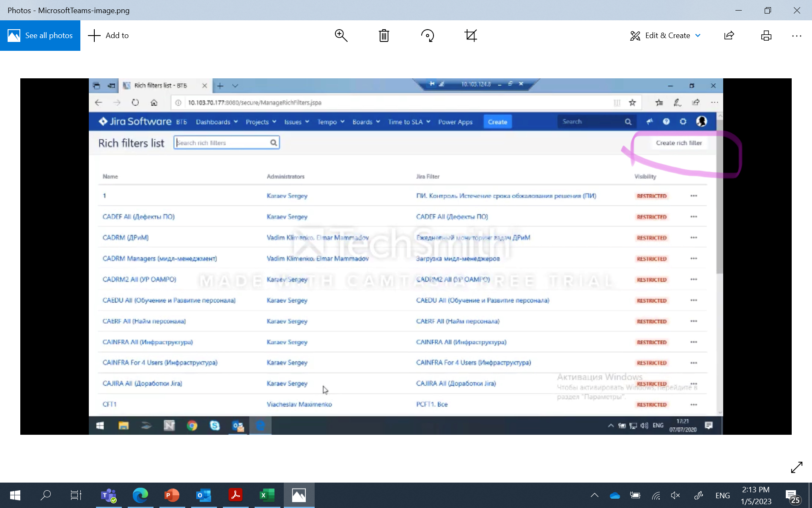The width and height of the screenshot is (812, 508).
Task: Share the photo
Action: pyautogui.click(x=729, y=36)
